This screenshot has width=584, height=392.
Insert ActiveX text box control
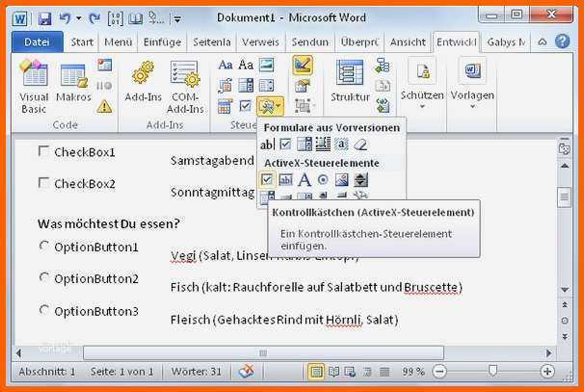pos(285,180)
